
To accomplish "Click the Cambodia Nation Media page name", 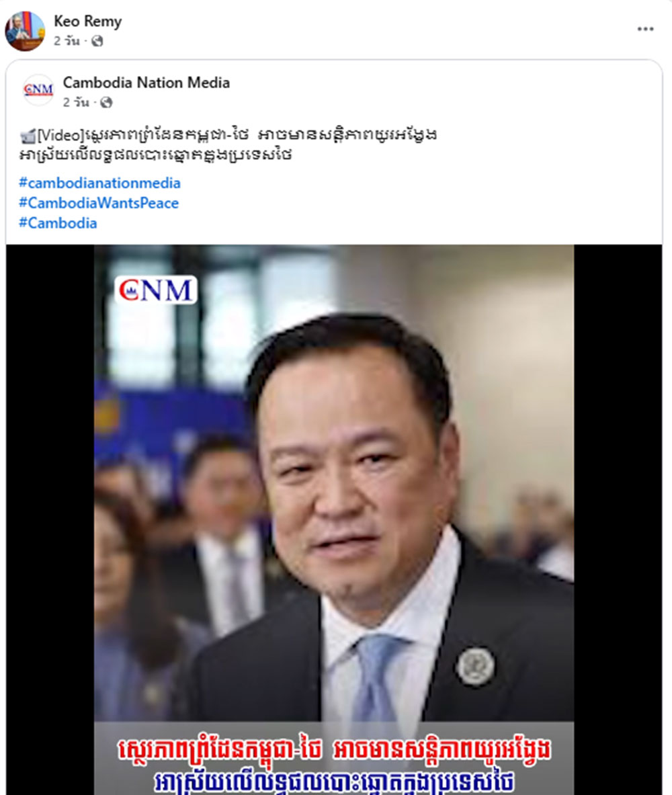I will coord(146,82).
